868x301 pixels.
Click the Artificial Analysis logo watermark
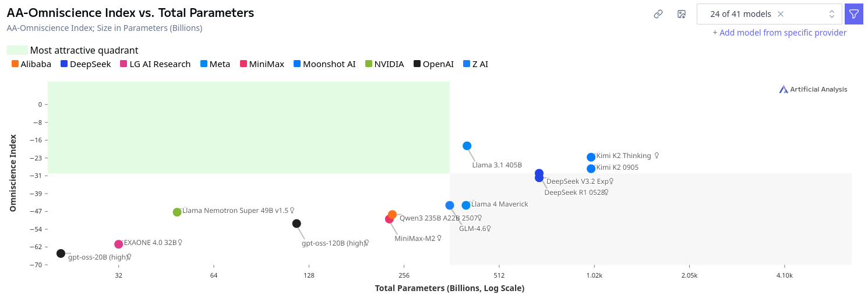click(x=813, y=89)
